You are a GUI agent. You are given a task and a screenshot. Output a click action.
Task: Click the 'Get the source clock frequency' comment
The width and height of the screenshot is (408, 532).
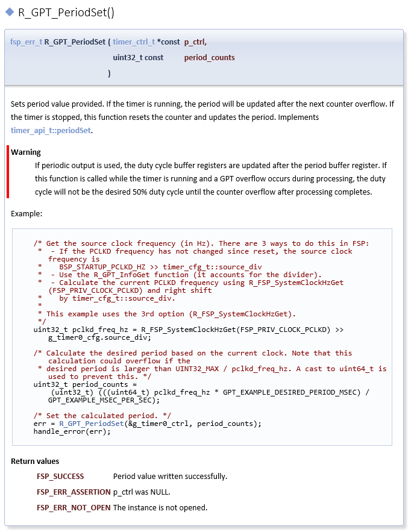coord(201,243)
